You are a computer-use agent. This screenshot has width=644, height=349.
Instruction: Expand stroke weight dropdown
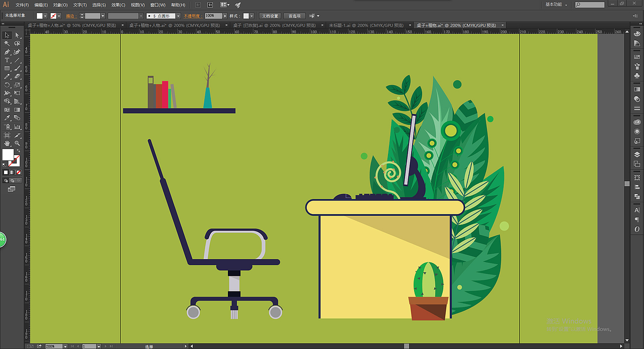click(x=103, y=16)
